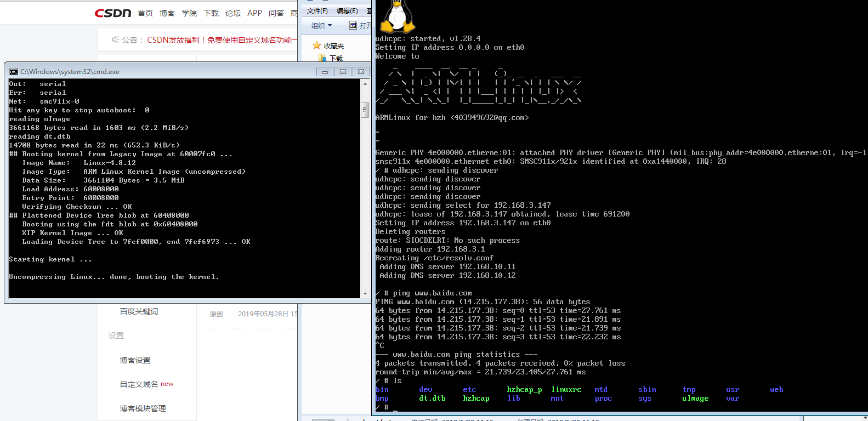868x421 pixels.
Task: Minimize the cmd.exe window
Action: coord(325,72)
